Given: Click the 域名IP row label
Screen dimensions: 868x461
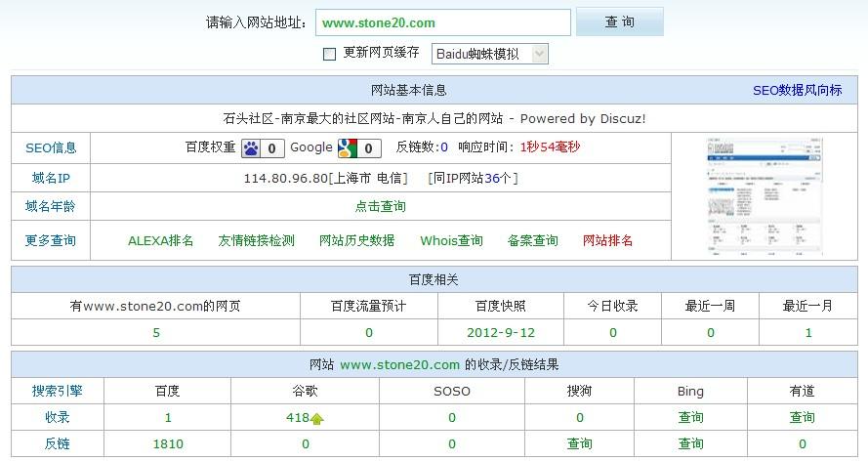Looking at the screenshot, I should click(51, 178).
